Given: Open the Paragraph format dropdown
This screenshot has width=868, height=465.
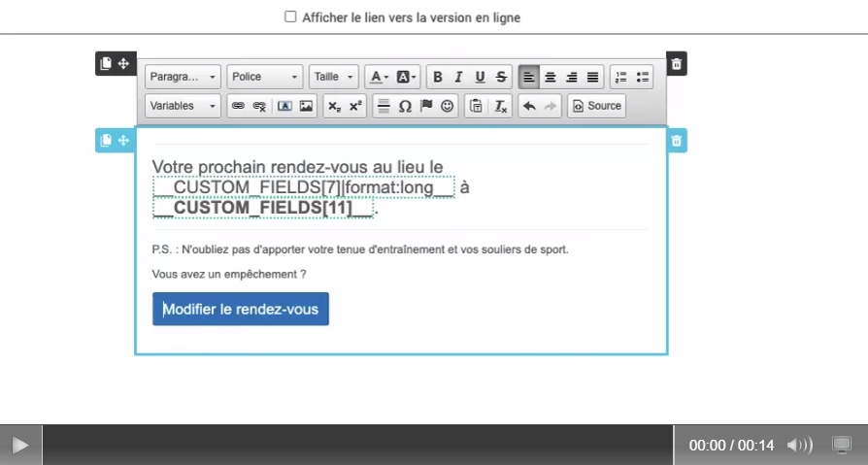Looking at the screenshot, I should [184, 78].
